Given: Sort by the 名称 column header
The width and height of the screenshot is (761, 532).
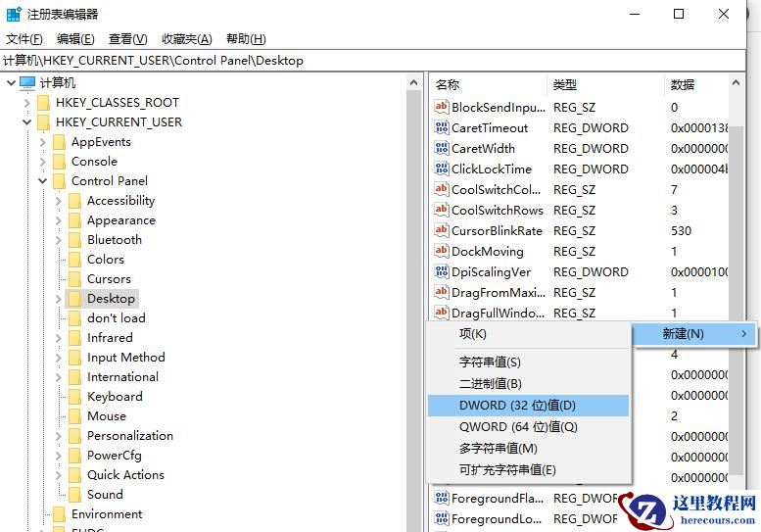Looking at the screenshot, I should click(x=489, y=85).
